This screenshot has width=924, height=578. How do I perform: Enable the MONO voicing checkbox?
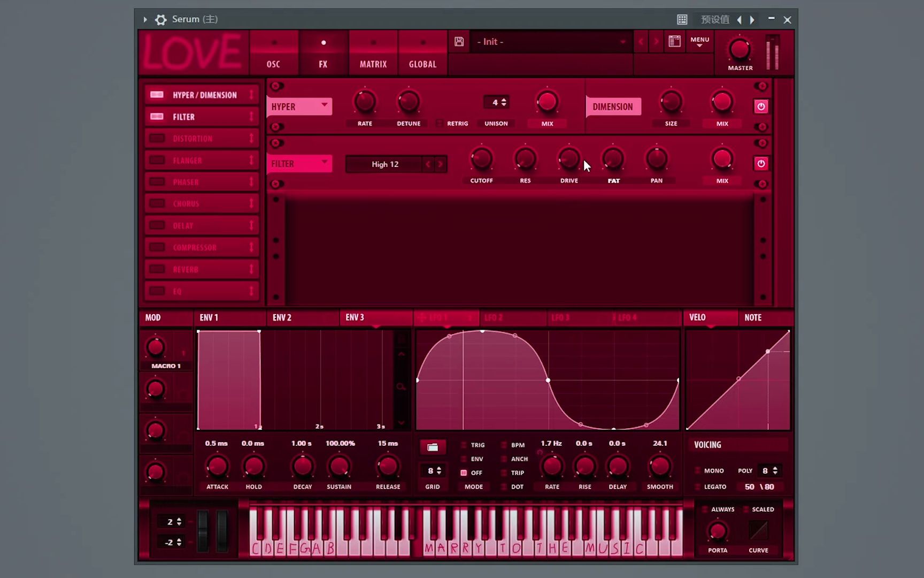(697, 470)
